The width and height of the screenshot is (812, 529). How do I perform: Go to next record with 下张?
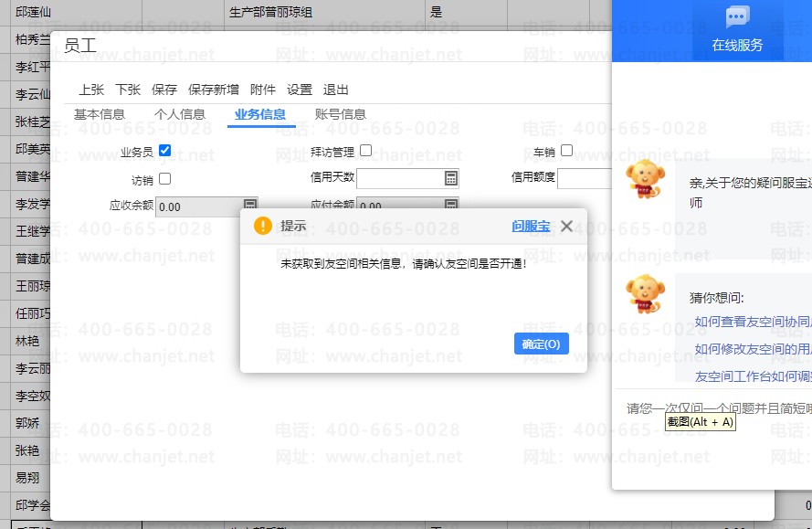coord(128,90)
